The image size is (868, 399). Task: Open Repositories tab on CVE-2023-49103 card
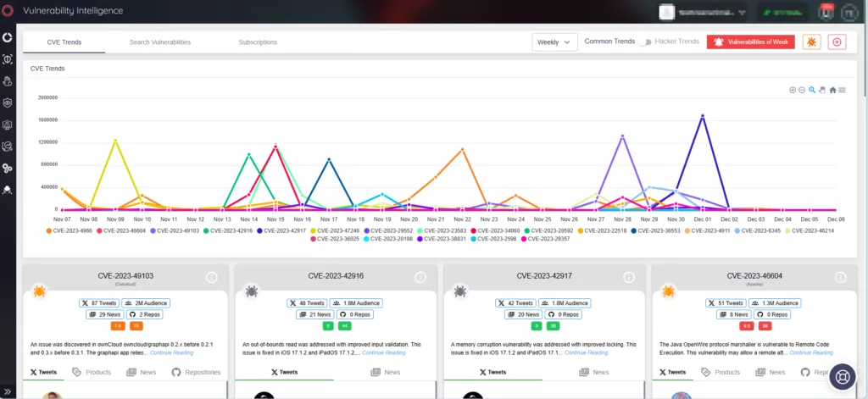point(197,373)
